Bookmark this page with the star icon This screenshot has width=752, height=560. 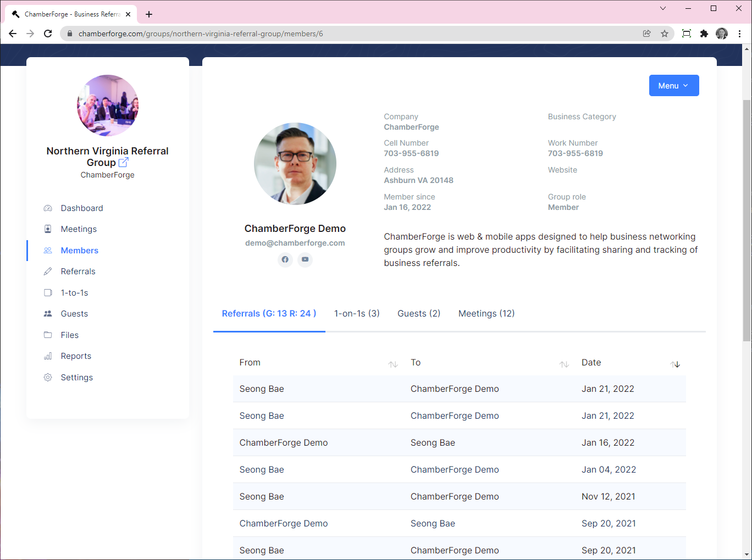point(665,34)
